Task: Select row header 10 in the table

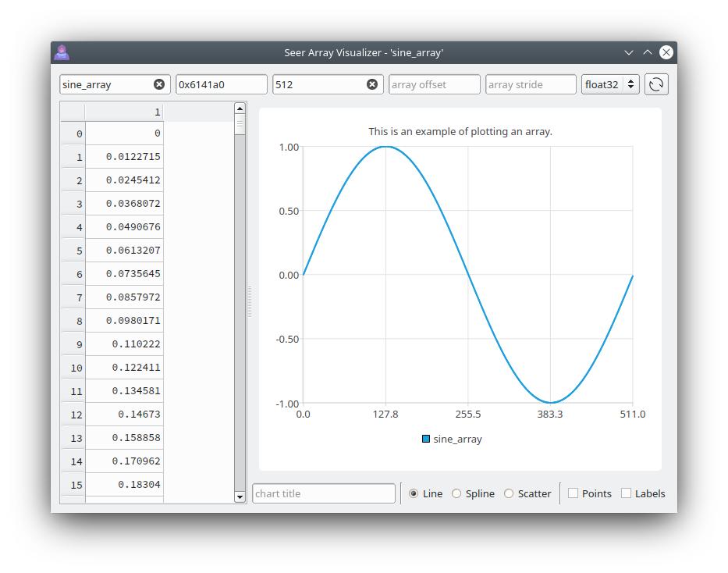Action: click(x=73, y=368)
